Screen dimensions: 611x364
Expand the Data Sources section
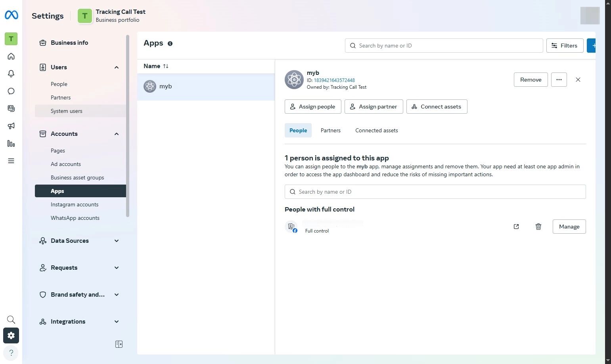tap(116, 241)
